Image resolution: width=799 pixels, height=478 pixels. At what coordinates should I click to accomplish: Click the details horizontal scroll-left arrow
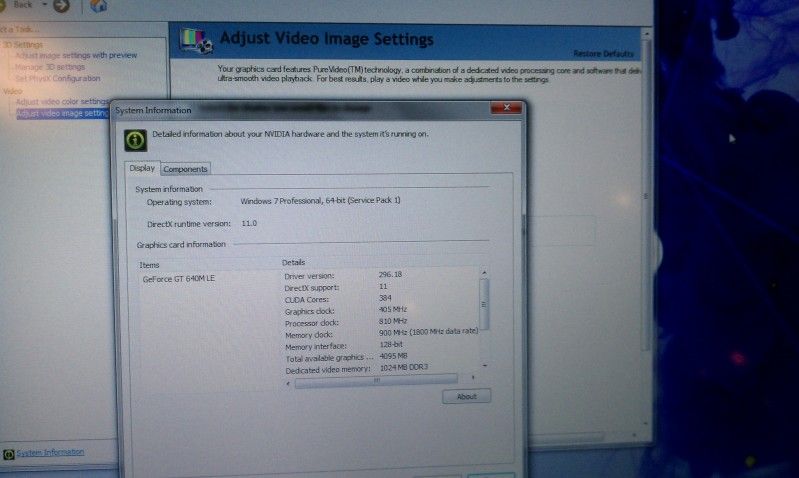288,383
